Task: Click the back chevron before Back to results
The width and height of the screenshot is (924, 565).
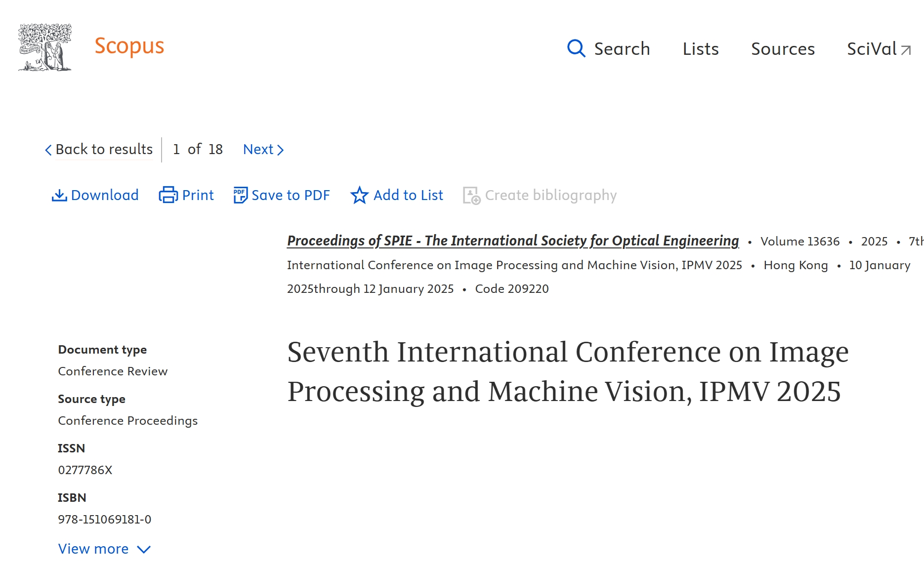Action: pos(48,150)
